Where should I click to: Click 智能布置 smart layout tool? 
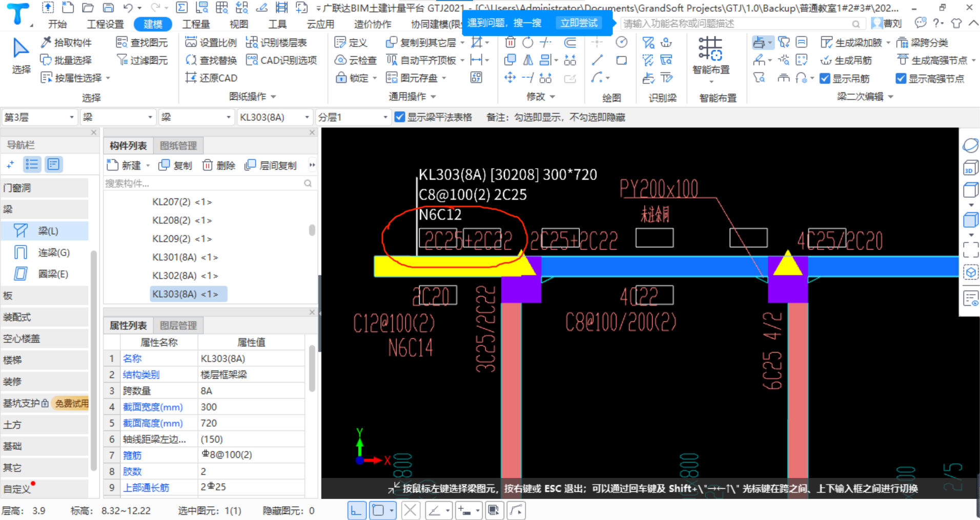click(x=710, y=56)
